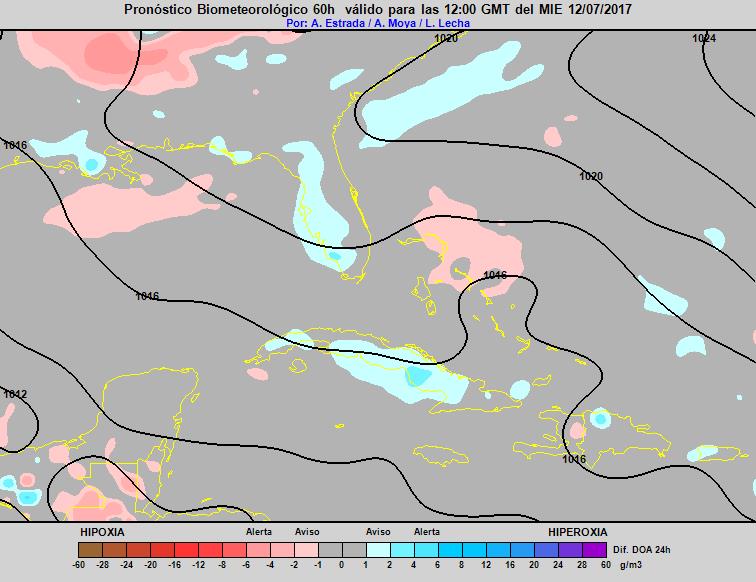Screen dimensions: 756x582
Task: Select the gray swatch between 0 and 1
Action: (354, 550)
